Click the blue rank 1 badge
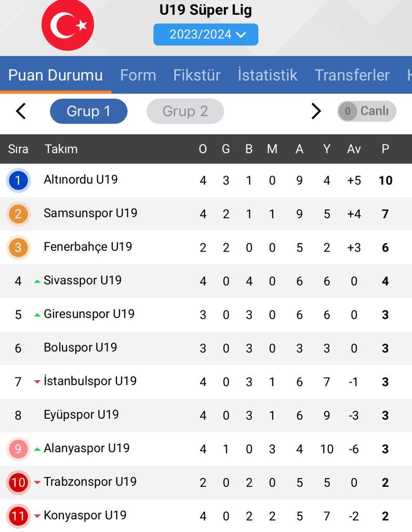Image resolution: width=412 pixels, height=532 pixels. [18, 180]
